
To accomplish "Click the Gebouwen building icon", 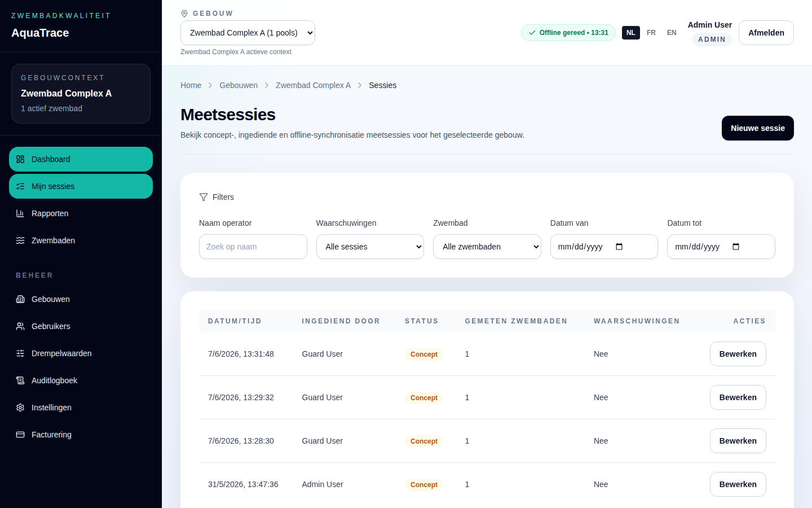I will click(x=20, y=299).
